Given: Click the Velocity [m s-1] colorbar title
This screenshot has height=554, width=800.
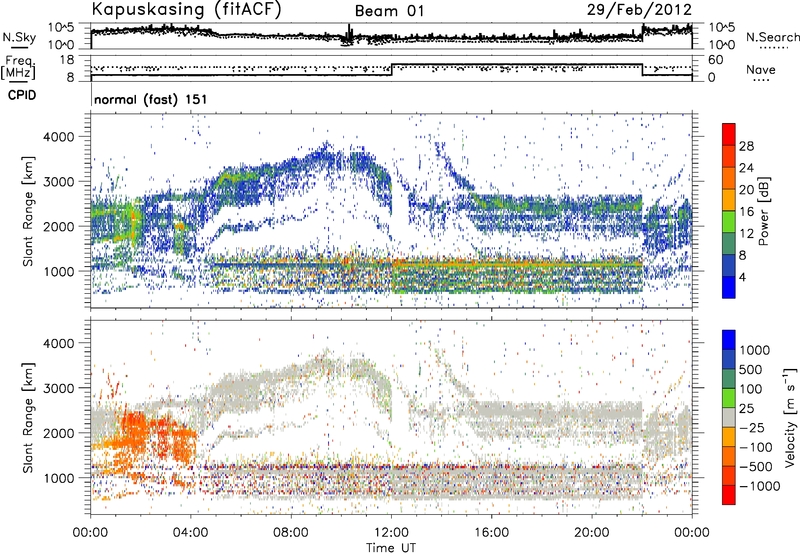Looking at the screenshot, I should 790,416.
